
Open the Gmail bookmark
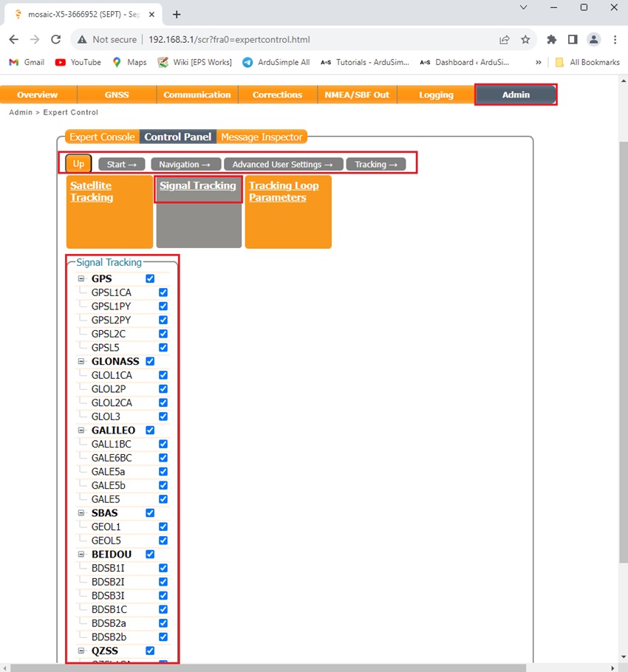click(27, 62)
